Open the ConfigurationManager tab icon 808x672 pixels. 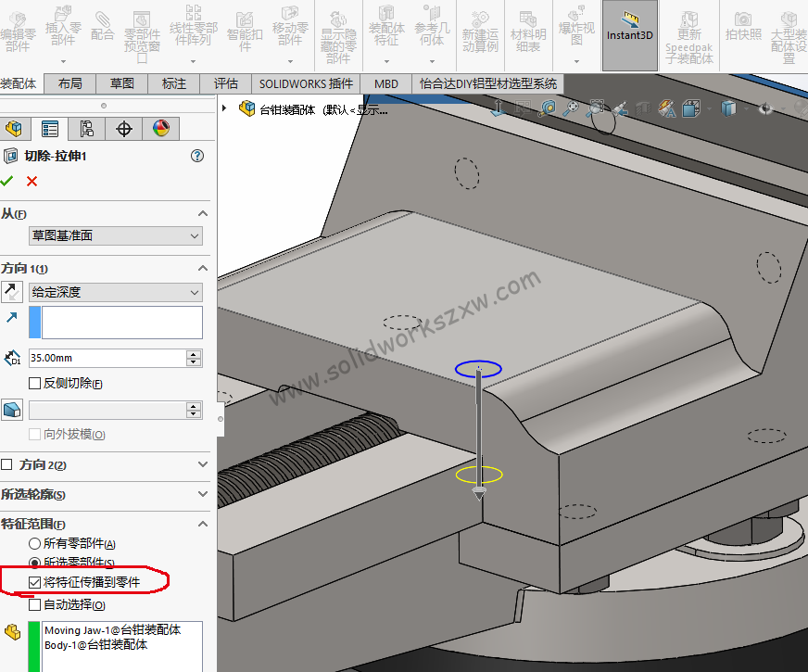pos(86,129)
